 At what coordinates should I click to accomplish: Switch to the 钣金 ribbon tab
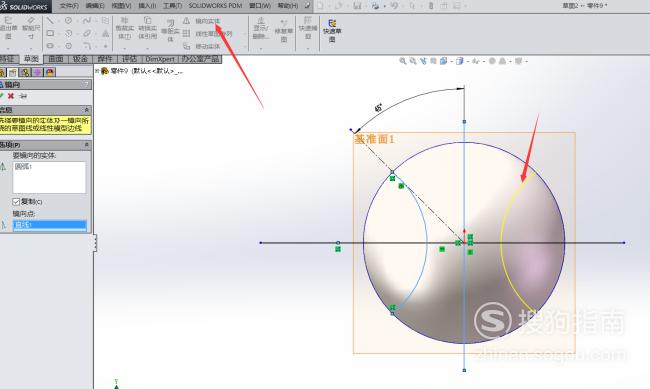pyautogui.click(x=80, y=59)
